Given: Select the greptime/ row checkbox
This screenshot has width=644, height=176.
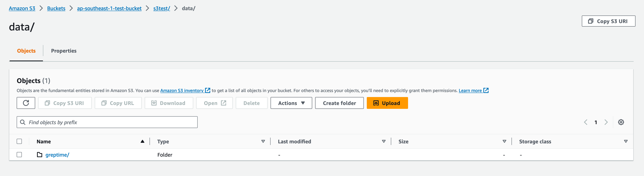Looking at the screenshot, I should coord(19,155).
